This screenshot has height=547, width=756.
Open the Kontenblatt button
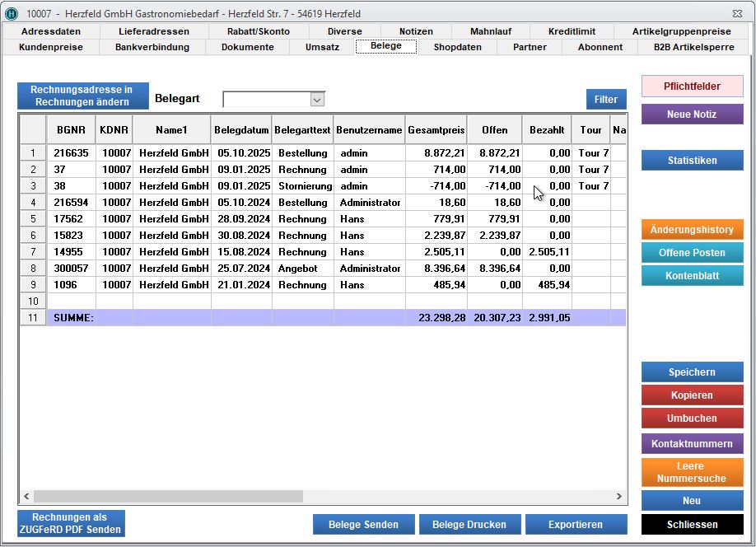click(692, 276)
